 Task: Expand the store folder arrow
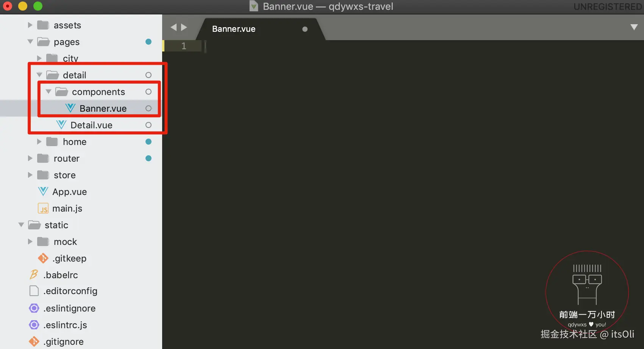30,175
